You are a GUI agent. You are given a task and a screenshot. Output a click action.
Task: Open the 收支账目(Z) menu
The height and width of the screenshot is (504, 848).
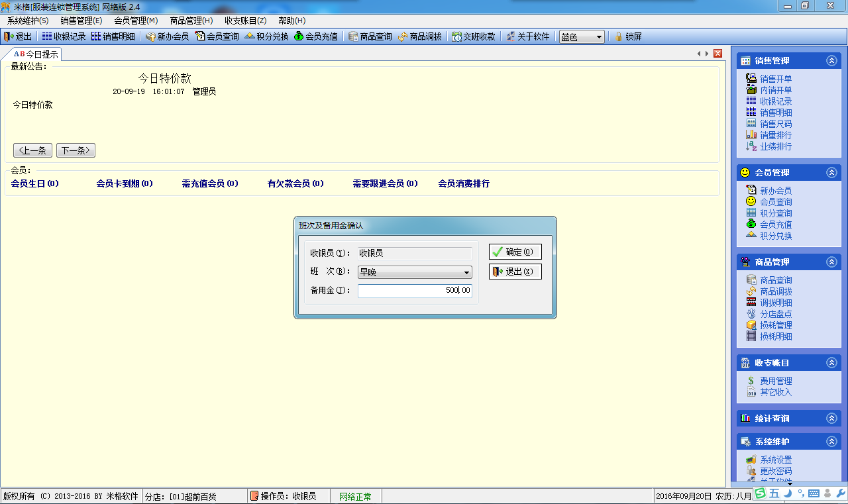click(x=246, y=21)
